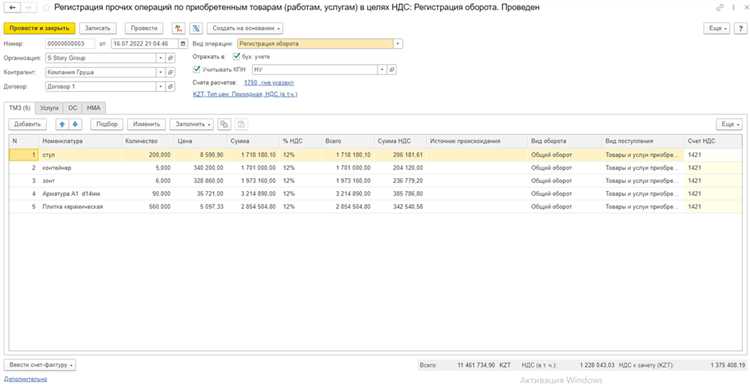Go back with the left arrow button

point(12,8)
